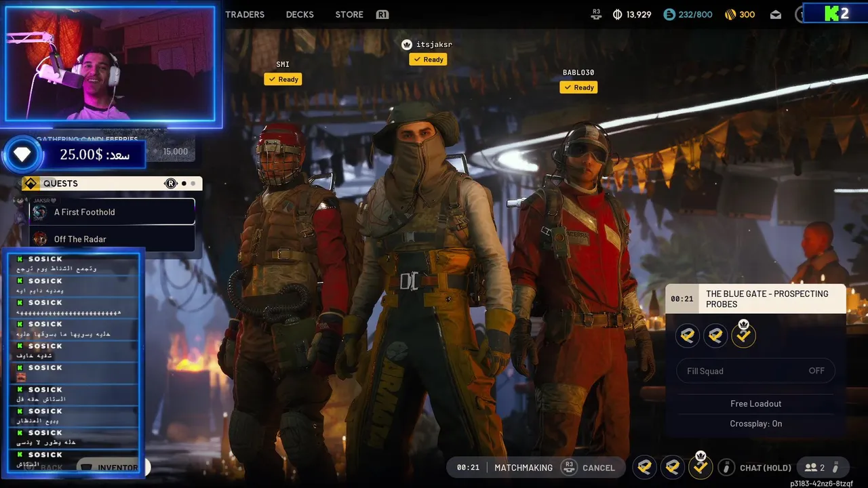868x488 pixels.
Task: Select the A First Foothold quest
Action: [113, 211]
